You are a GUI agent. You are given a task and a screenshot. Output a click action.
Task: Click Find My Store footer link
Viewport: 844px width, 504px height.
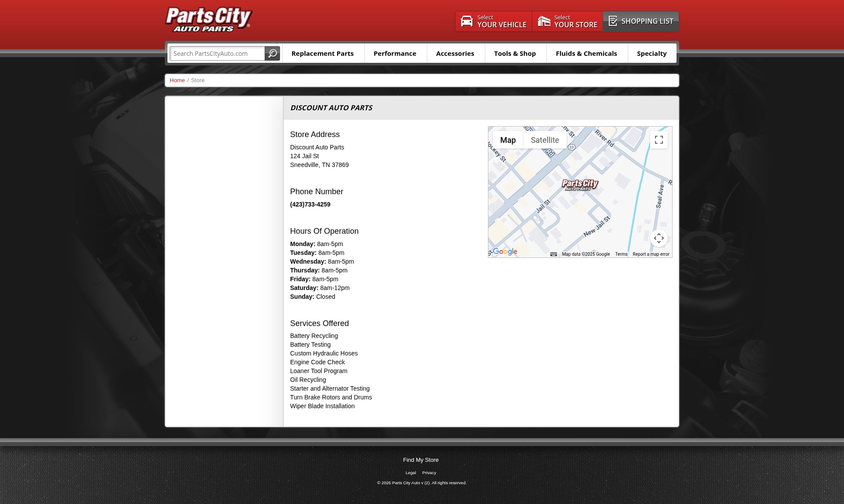[x=421, y=460]
